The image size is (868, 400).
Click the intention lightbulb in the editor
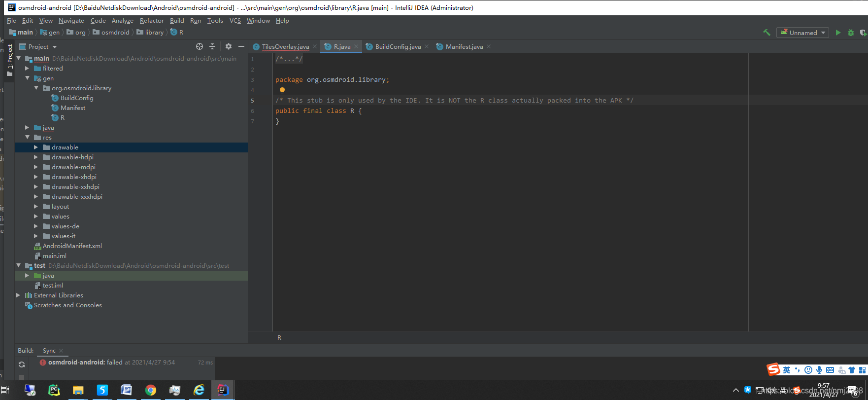click(x=282, y=90)
